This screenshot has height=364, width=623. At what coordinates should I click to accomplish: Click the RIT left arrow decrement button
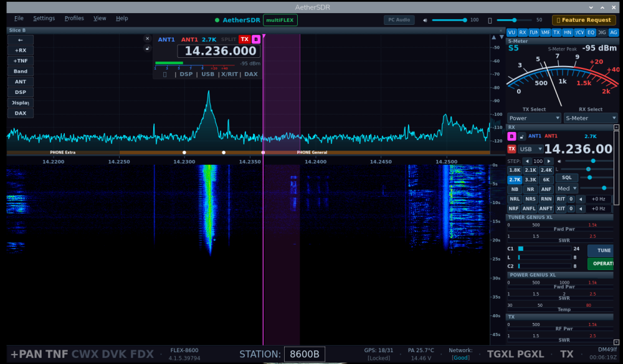point(581,199)
